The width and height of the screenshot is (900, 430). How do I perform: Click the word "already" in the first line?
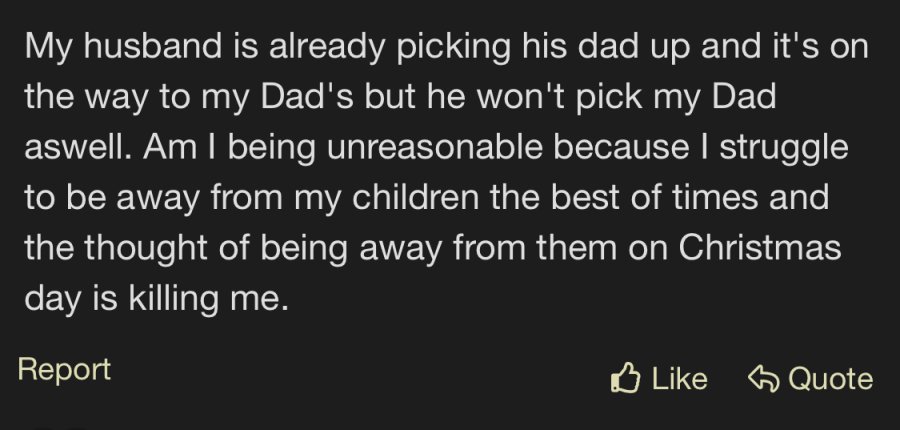pyautogui.click(x=327, y=47)
